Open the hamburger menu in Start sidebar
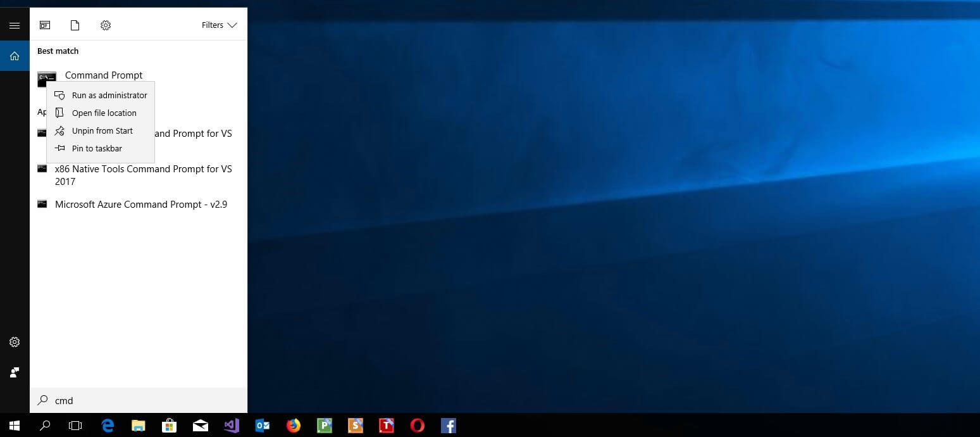Viewport: 980px width, 437px height. [x=15, y=25]
